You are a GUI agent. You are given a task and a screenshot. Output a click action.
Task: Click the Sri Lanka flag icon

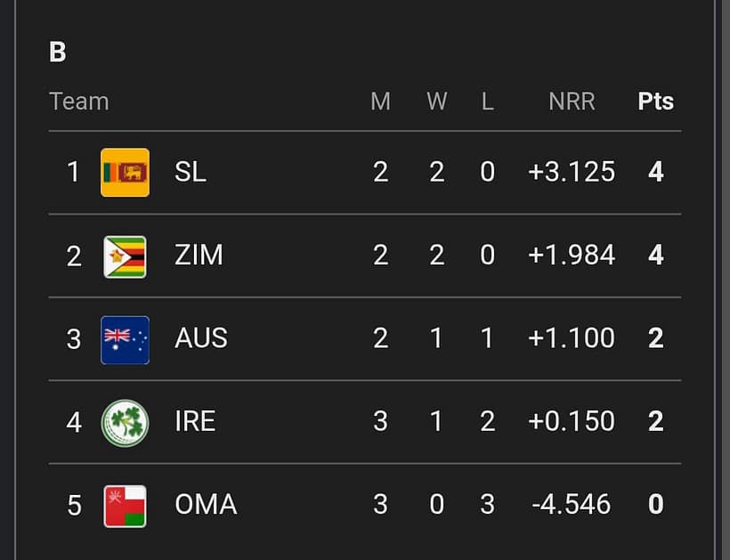125,172
